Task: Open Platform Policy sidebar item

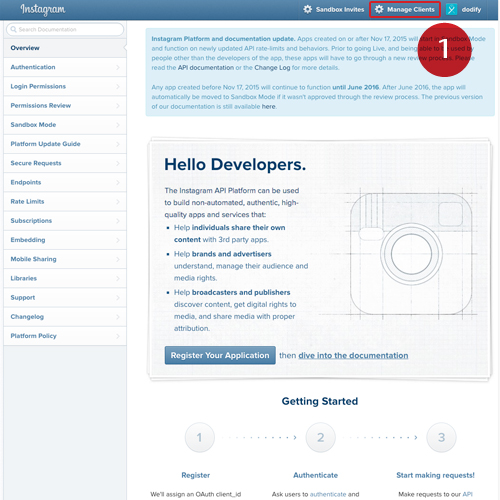Action: pyautogui.click(x=65, y=336)
